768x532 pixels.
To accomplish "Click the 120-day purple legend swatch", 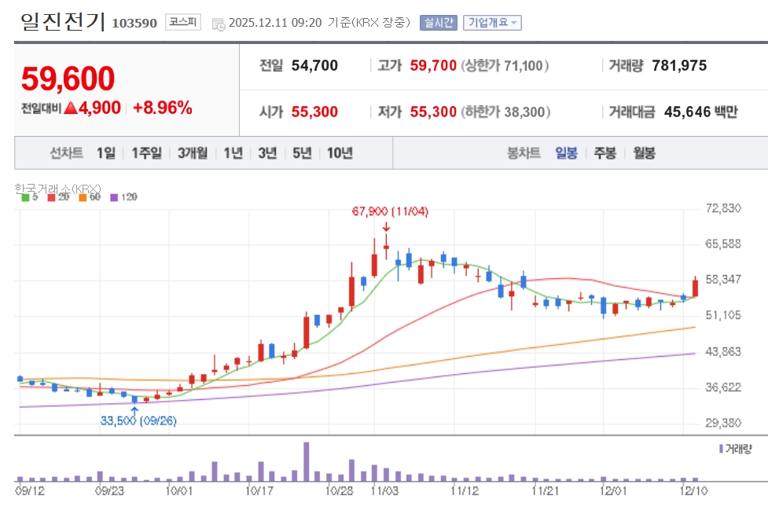I will click(114, 197).
